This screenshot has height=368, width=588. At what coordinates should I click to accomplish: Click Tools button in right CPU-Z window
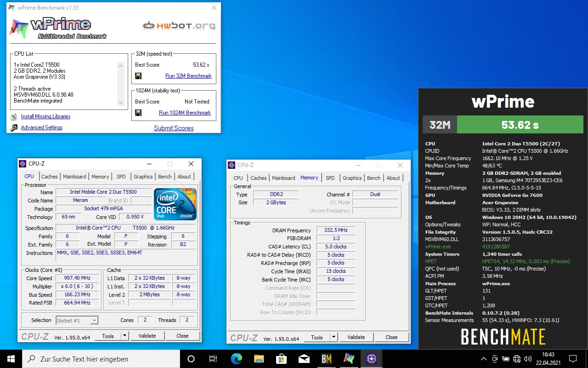pyautogui.click(x=317, y=337)
